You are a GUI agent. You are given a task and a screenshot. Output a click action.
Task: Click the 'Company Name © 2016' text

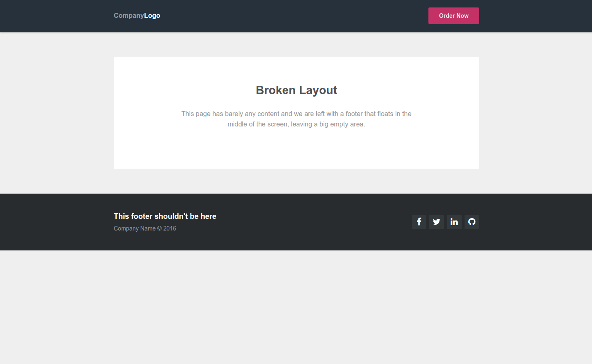[x=145, y=228]
